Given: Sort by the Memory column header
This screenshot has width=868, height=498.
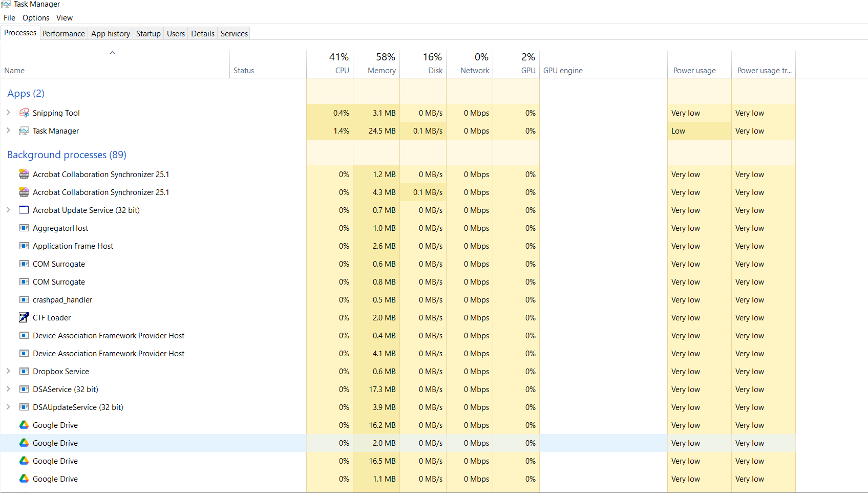Looking at the screenshot, I should [376, 64].
